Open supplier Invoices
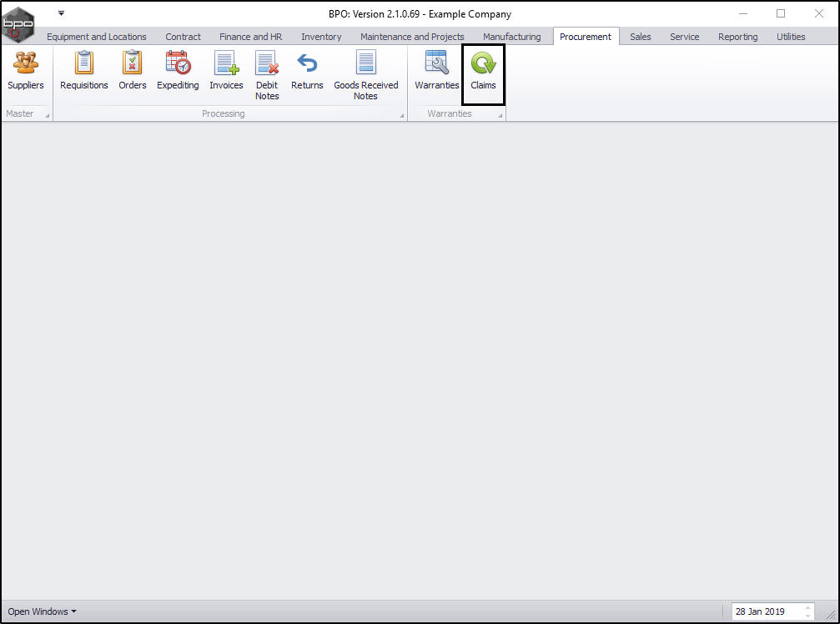Screen dimensions: 840x624 click(x=226, y=71)
